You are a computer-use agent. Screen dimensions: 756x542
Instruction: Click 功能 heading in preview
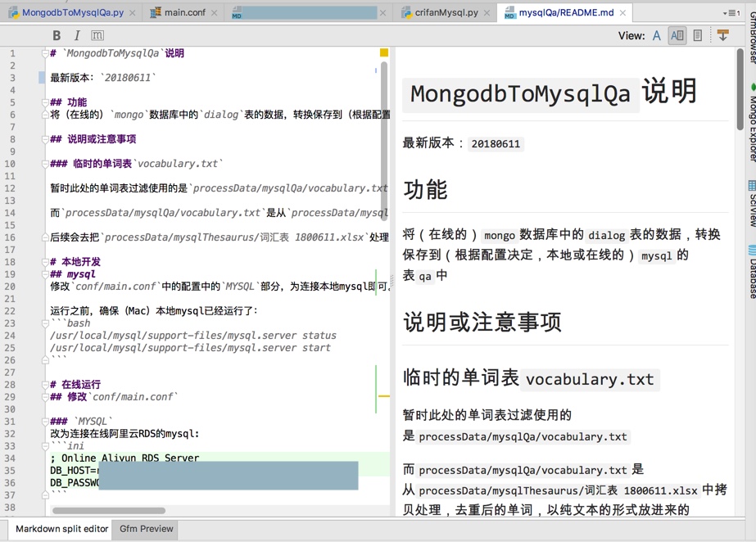tap(425, 189)
